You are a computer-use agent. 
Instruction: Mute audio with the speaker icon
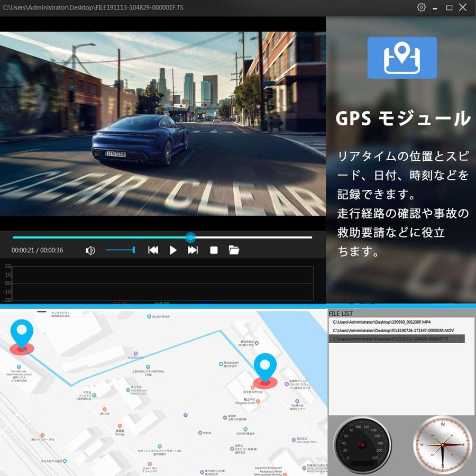[90, 250]
